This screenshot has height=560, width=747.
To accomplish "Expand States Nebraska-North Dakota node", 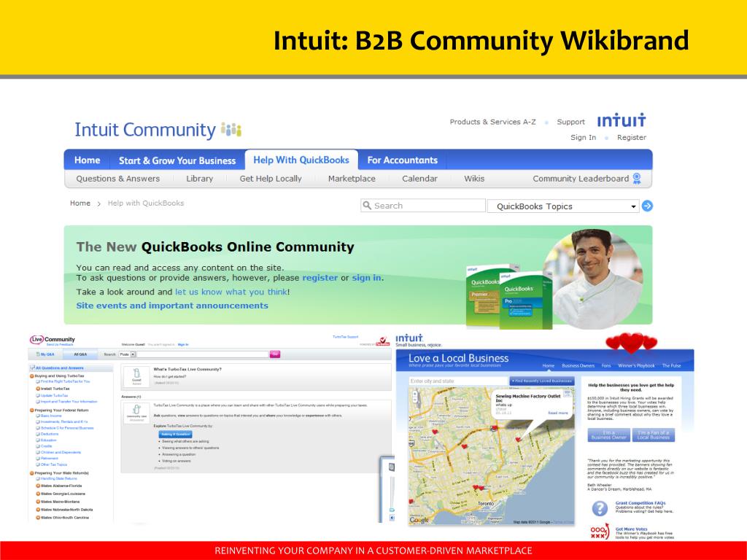I will (38, 510).
